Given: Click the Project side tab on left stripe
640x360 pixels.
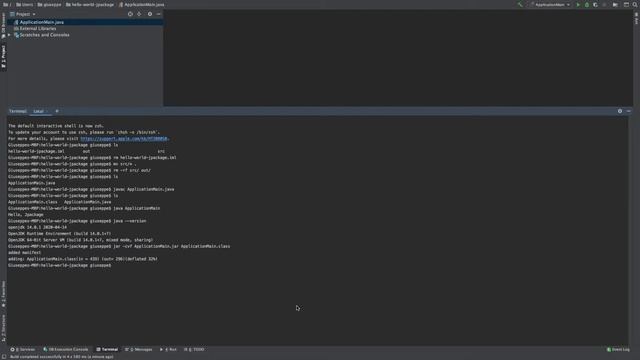Looking at the screenshot, I should (x=4, y=57).
